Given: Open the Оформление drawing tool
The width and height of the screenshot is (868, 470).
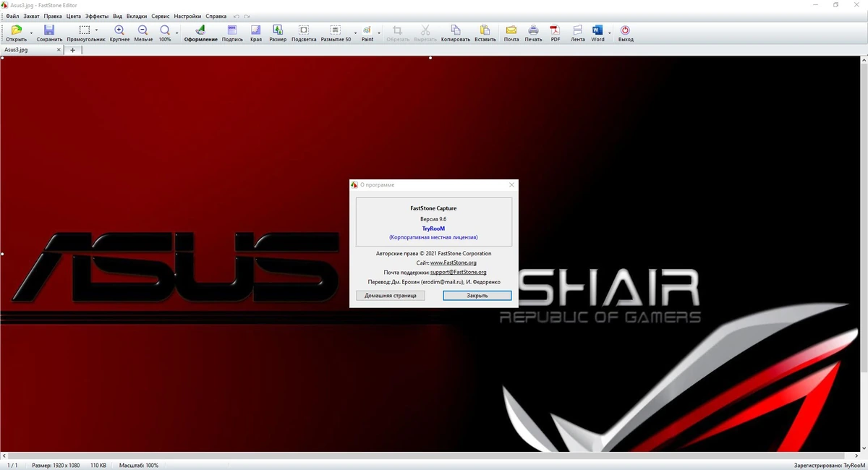Looking at the screenshot, I should coord(200,30).
